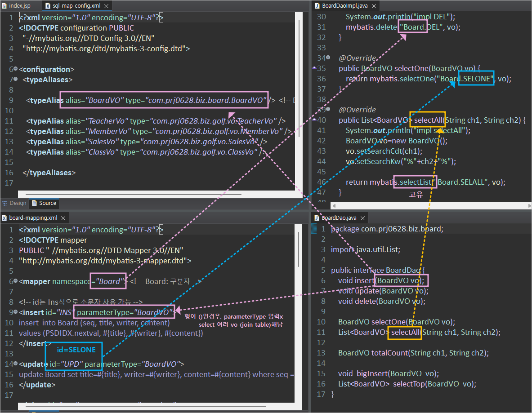Close the BoardDao.java tab
This screenshot has width=532, height=413.
pyautogui.click(x=363, y=218)
